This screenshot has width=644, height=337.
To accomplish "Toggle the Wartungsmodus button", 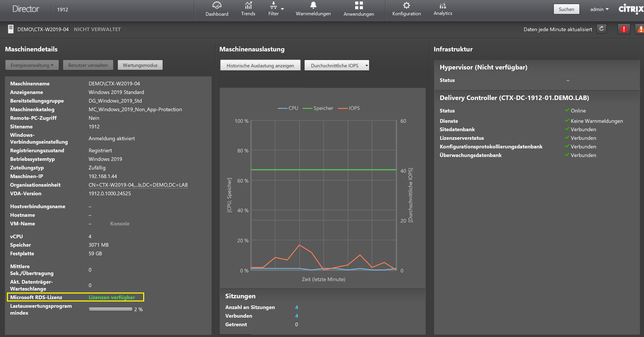I will pyautogui.click(x=140, y=65).
